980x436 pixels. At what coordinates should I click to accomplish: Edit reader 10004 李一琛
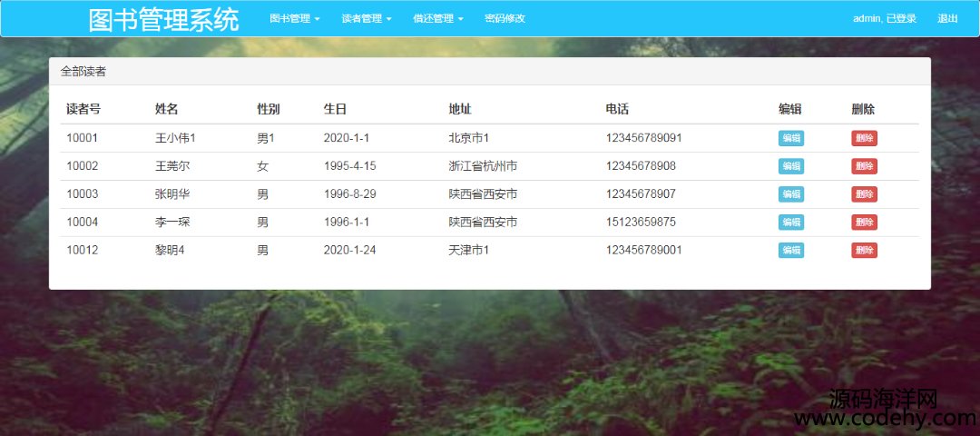pyautogui.click(x=790, y=222)
